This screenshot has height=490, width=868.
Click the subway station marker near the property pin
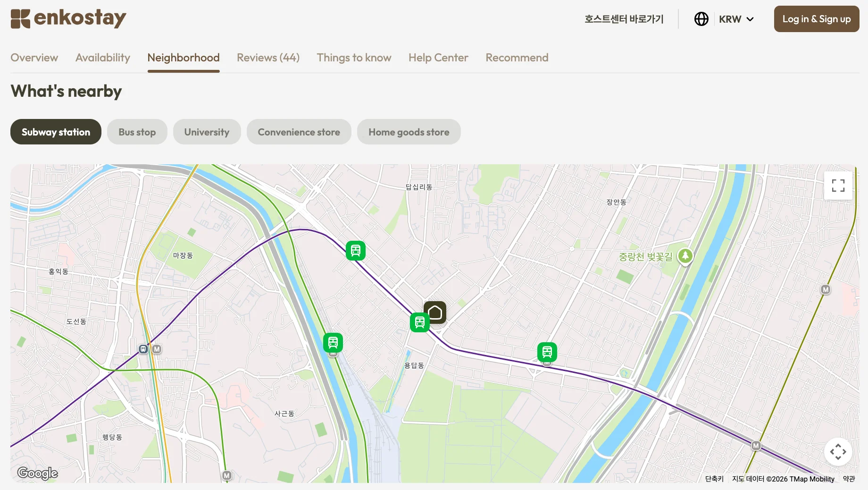[x=419, y=323]
